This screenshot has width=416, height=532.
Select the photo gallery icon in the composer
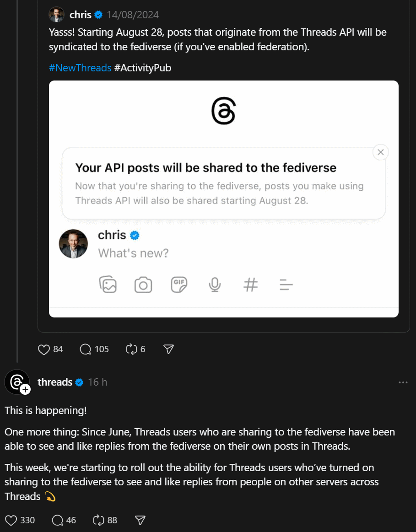tap(108, 285)
